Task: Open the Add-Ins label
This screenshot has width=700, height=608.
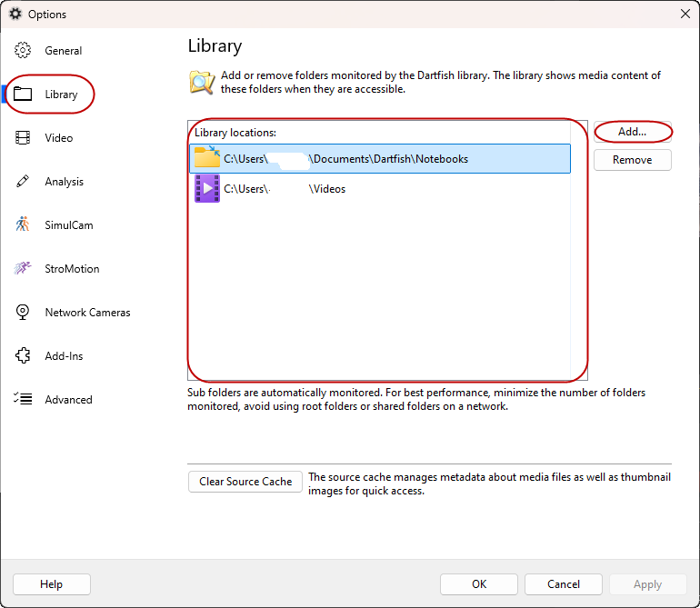Action: (64, 355)
